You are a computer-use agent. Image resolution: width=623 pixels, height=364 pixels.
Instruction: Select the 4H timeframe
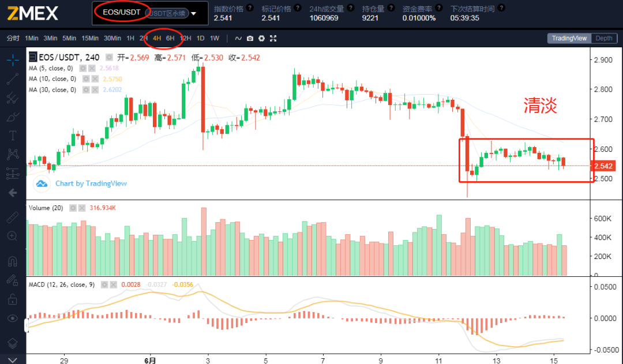[x=157, y=38]
